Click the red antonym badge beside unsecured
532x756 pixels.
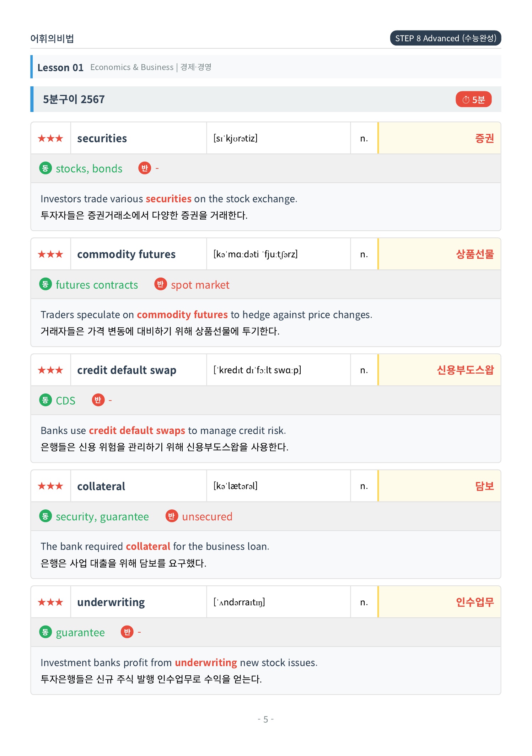(x=171, y=516)
